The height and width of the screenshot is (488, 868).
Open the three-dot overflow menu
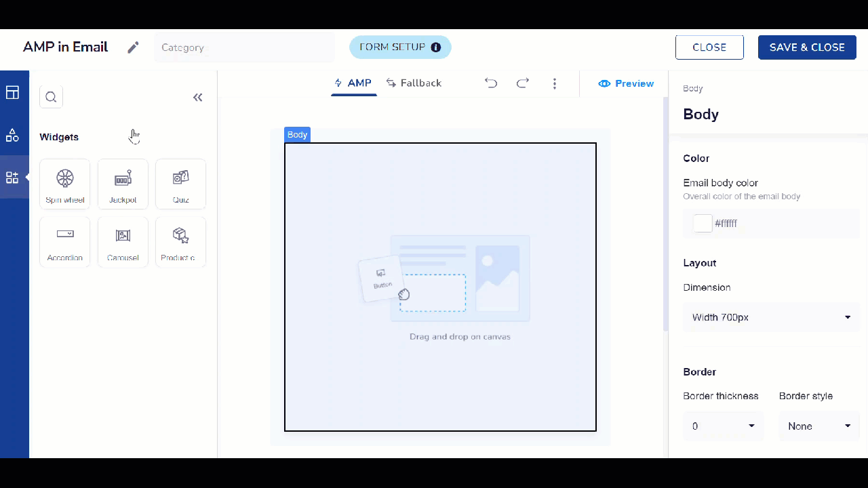[555, 83]
